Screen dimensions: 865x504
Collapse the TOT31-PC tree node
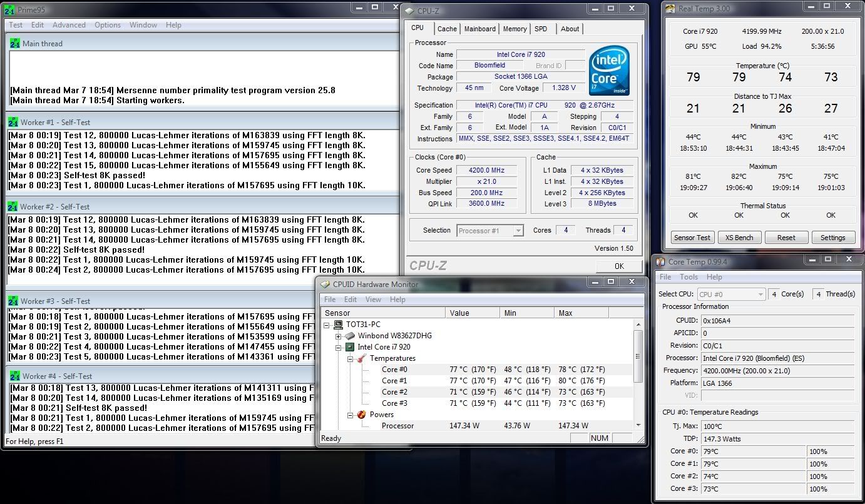click(x=327, y=325)
